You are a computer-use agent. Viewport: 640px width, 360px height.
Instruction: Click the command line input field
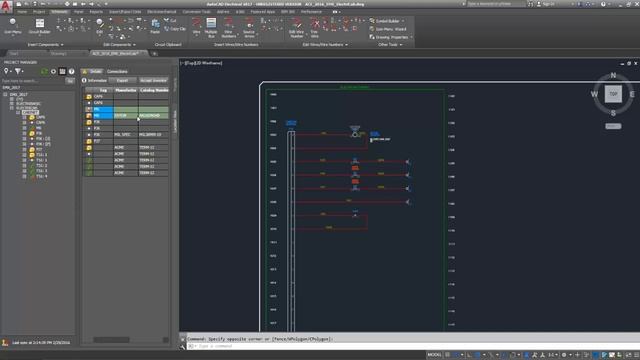(413, 346)
